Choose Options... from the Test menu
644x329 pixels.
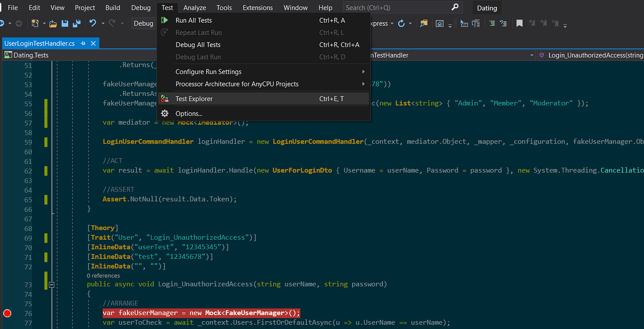pos(188,113)
